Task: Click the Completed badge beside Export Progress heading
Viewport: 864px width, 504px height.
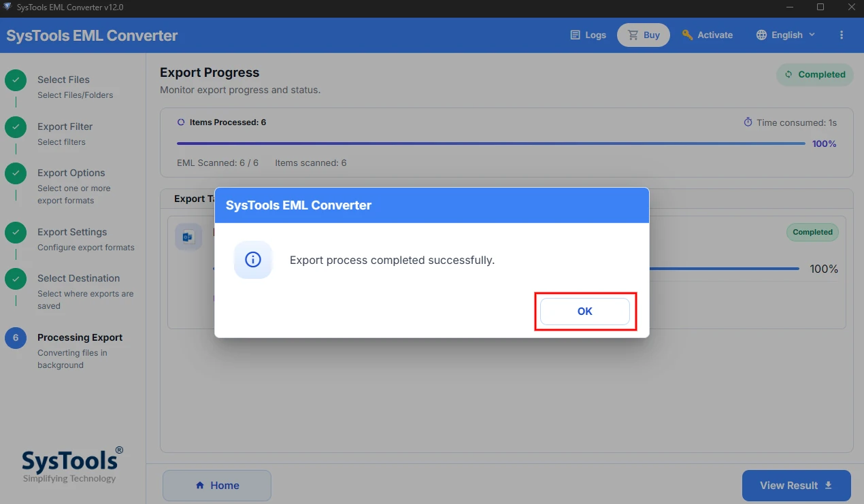Action: pyautogui.click(x=815, y=75)
